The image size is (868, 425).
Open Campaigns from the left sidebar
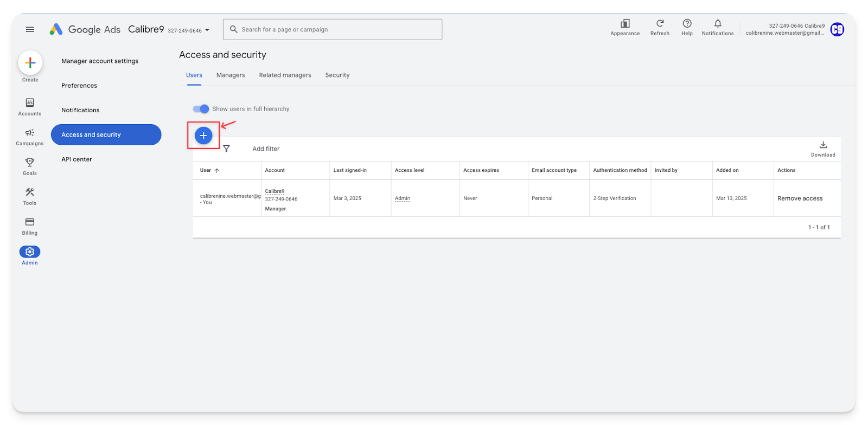[x=30, y=136]
